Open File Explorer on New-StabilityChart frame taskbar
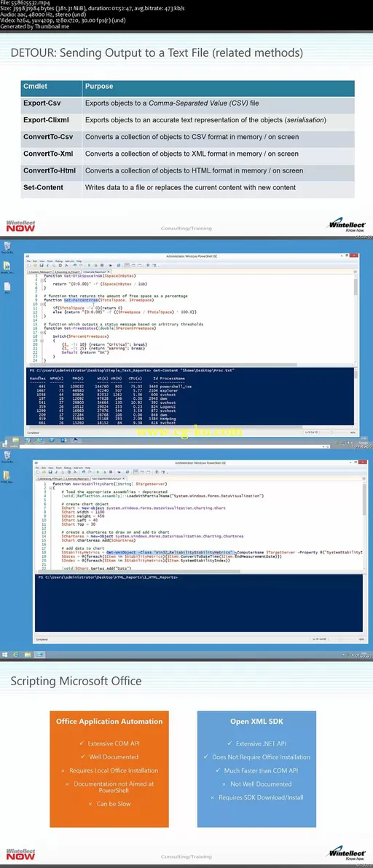This screenshot has height=868, width=373. point(29,654)
